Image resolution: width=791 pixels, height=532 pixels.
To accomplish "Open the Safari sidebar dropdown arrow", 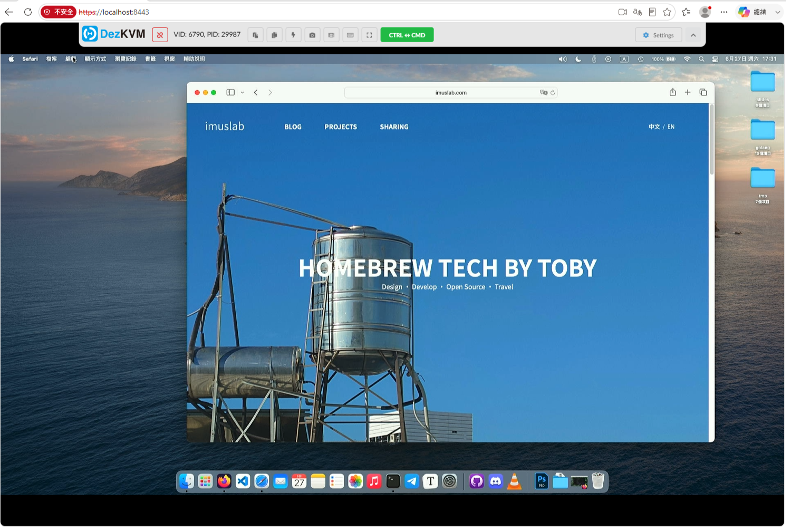I will [x=243, y=92].
